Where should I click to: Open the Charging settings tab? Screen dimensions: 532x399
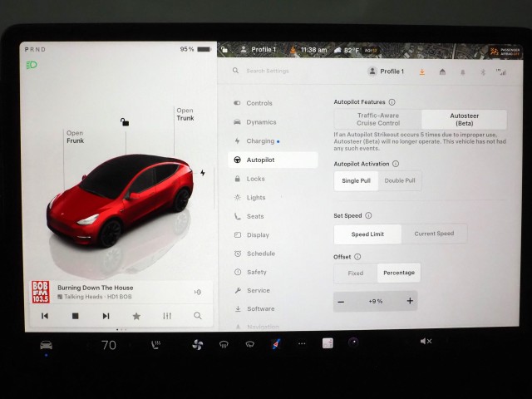click(x=260, y=141)
